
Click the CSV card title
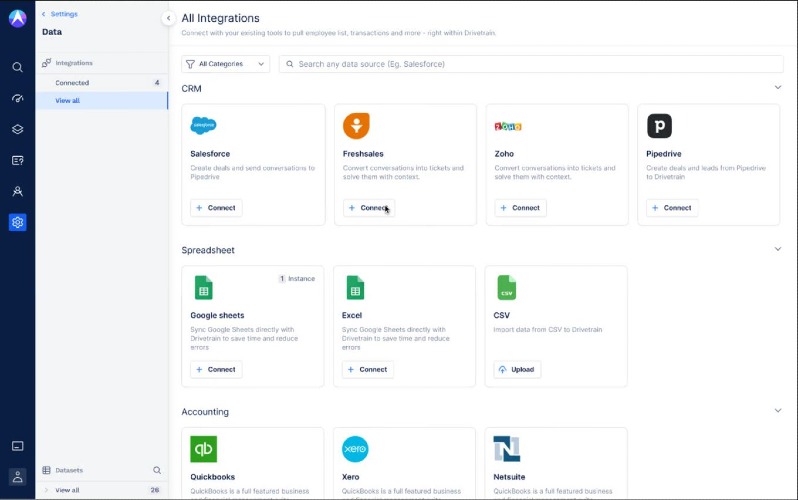[502, 316]
